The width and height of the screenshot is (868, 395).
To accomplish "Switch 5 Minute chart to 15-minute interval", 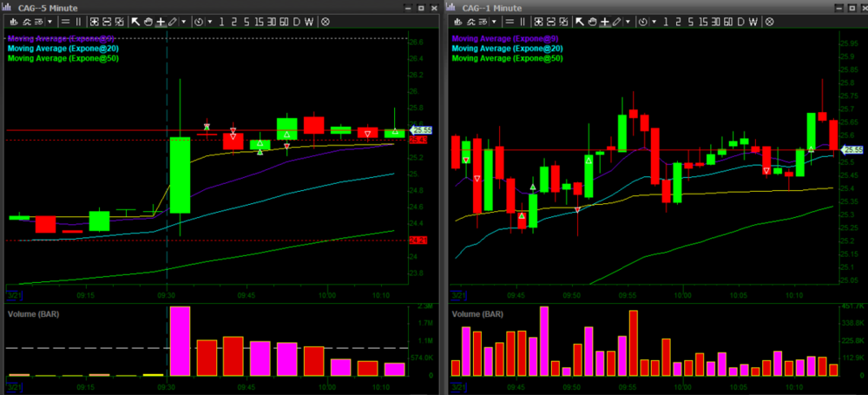I will click(x=259, y=21).
